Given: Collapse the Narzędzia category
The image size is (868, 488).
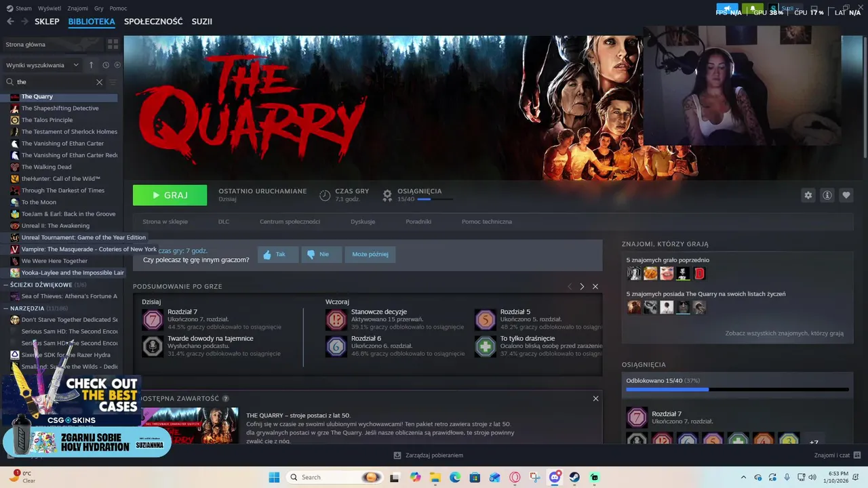Looking at the screenshot, I should (6, 308).
